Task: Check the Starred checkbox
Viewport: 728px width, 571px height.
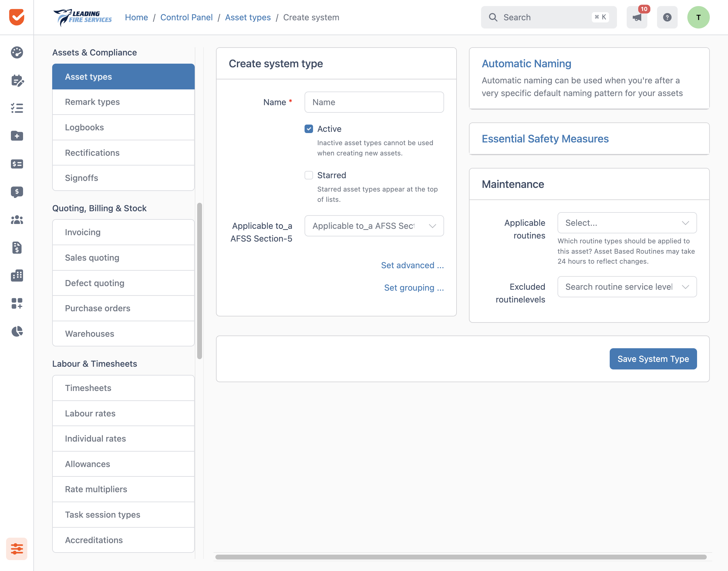Action: tap(308, 175)
